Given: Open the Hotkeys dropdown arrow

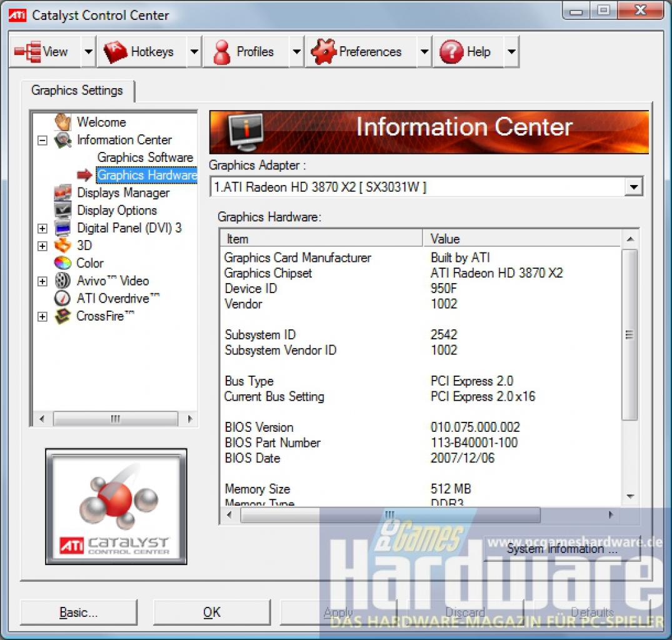Looking at the screenshot, I should point(194,52).
